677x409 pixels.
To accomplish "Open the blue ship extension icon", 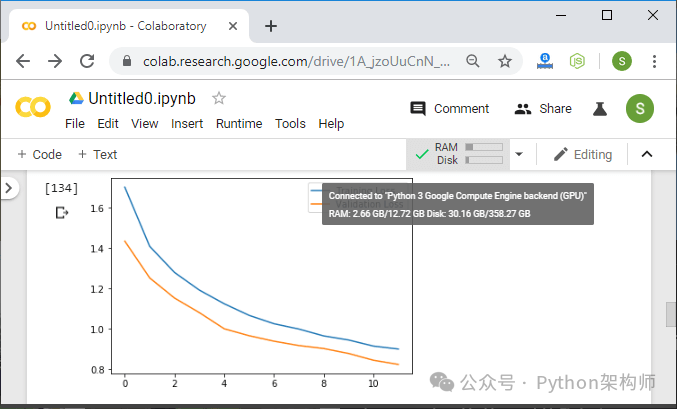I will [x=545, y=61].
